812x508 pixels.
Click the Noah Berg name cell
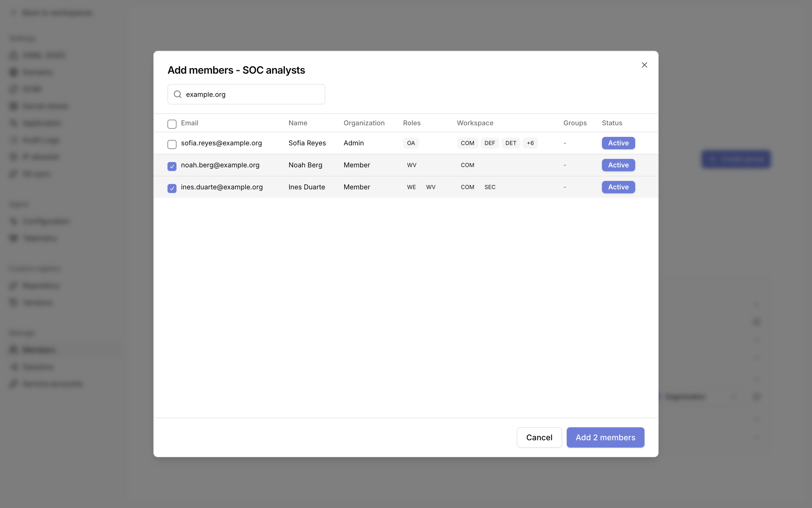tap(305, 165)
